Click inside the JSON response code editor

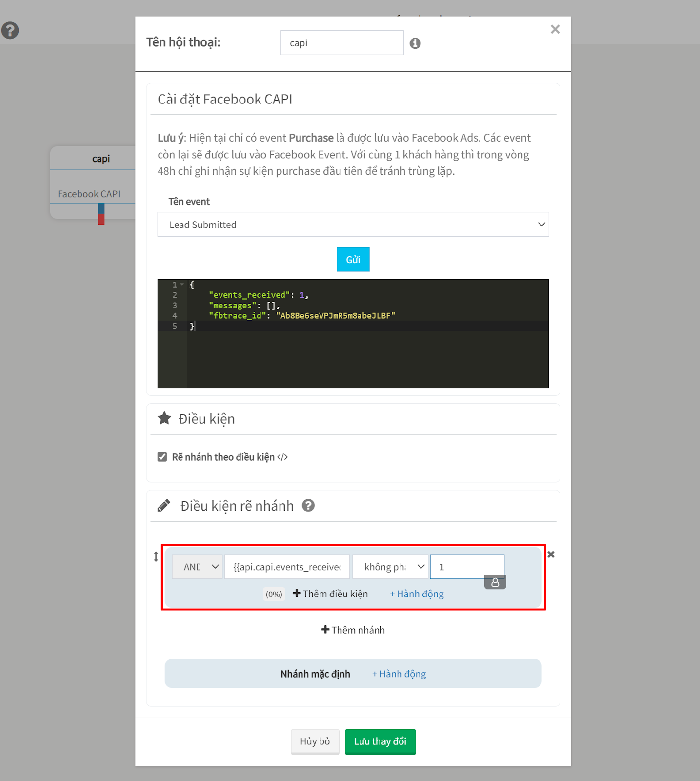353,333
